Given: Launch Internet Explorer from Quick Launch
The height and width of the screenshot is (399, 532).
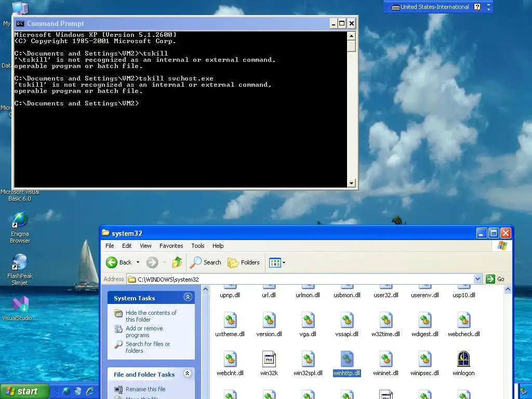Looking at the screenshot, I should point(90,391).
